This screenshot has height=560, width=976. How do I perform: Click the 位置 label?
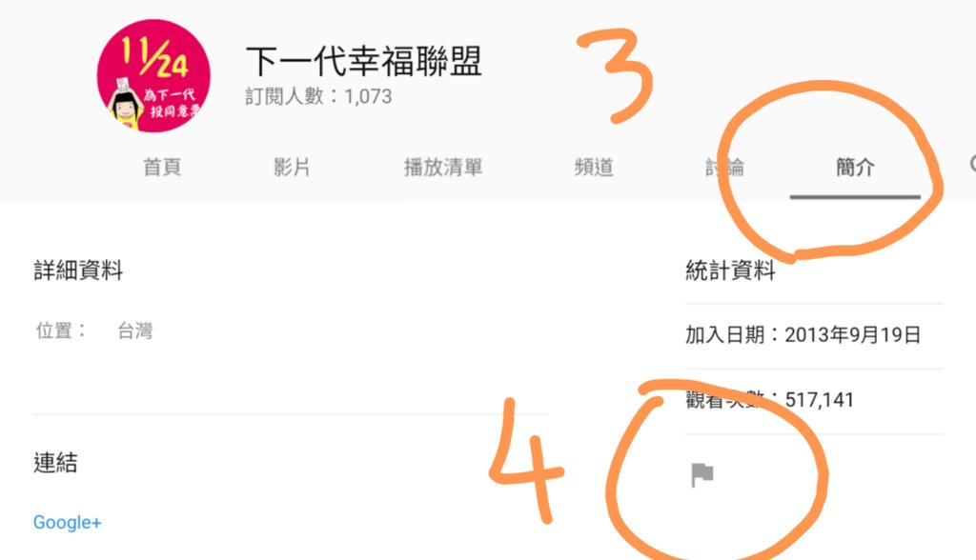point(54,330)
